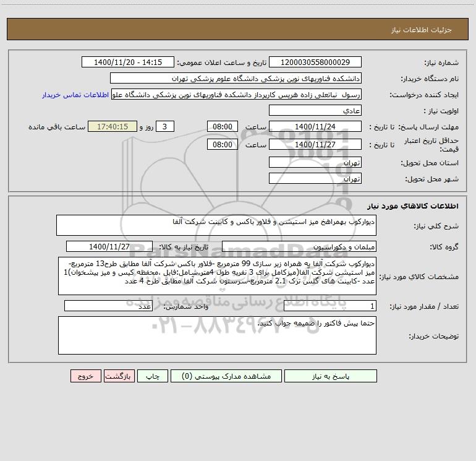Click the مشخصات کالای مورد نیاز text area
476x461 pixels.
click(217, 276)
